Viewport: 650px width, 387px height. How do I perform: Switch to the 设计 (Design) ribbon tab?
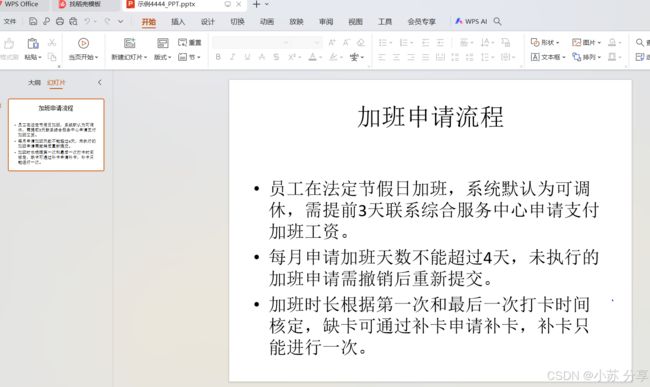[208, 22]
